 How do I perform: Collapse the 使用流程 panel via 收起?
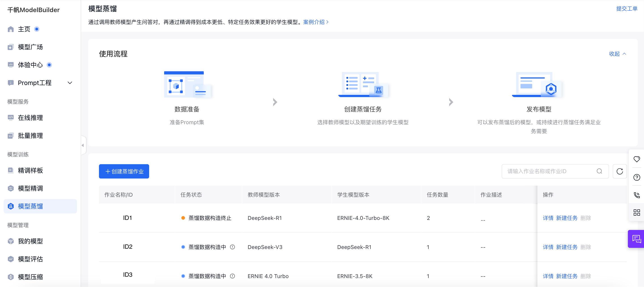617,54
